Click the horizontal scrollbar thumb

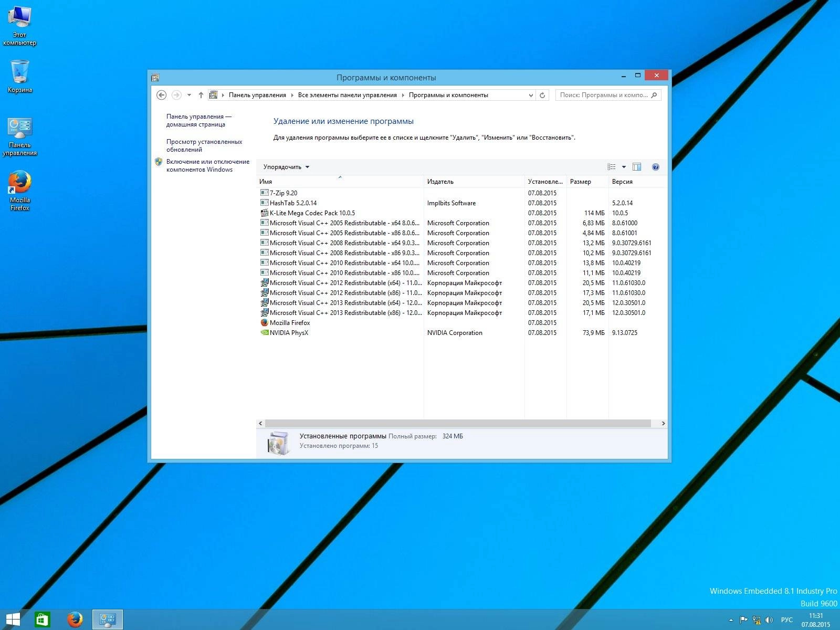(458, 423)
